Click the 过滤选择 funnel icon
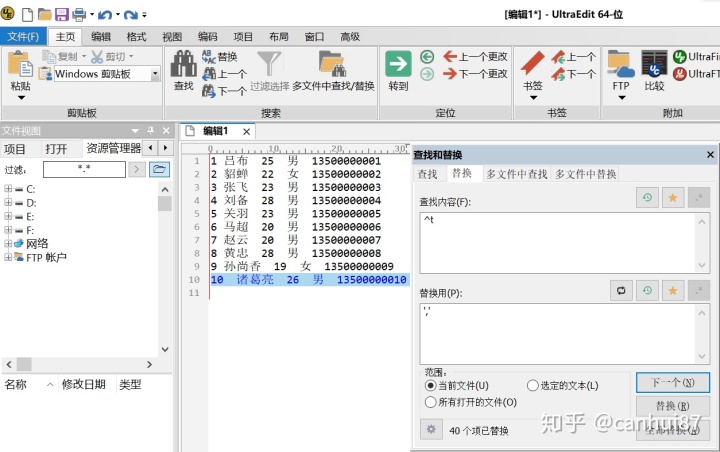720x452 pixels. (269, 64)
